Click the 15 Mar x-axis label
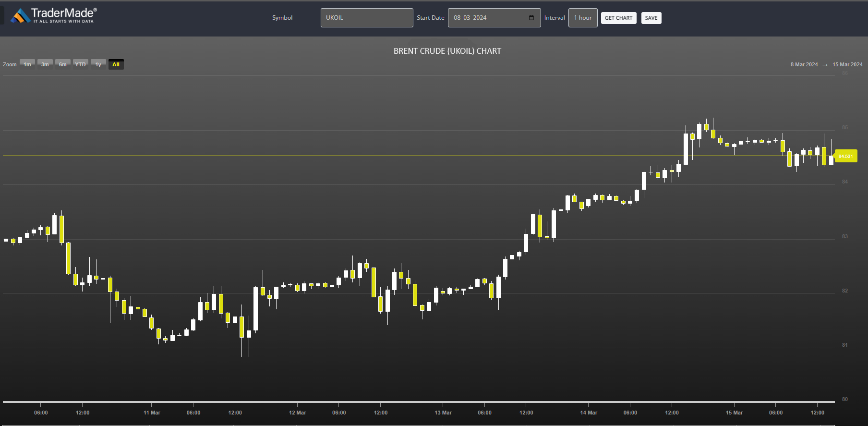 (734, 413)
